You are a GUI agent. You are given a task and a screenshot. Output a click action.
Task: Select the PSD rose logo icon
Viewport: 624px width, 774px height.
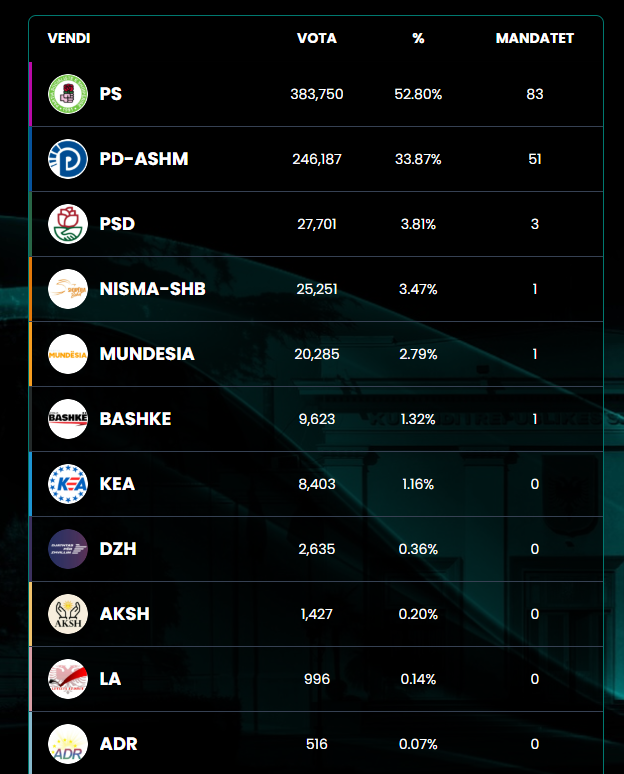click(68, 224)
